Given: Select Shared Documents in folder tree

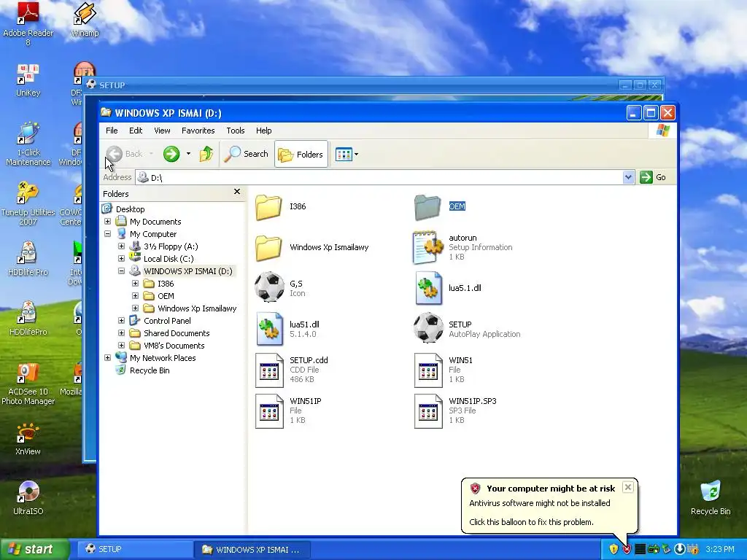Looking at the screenshot, I should (177, 332).
